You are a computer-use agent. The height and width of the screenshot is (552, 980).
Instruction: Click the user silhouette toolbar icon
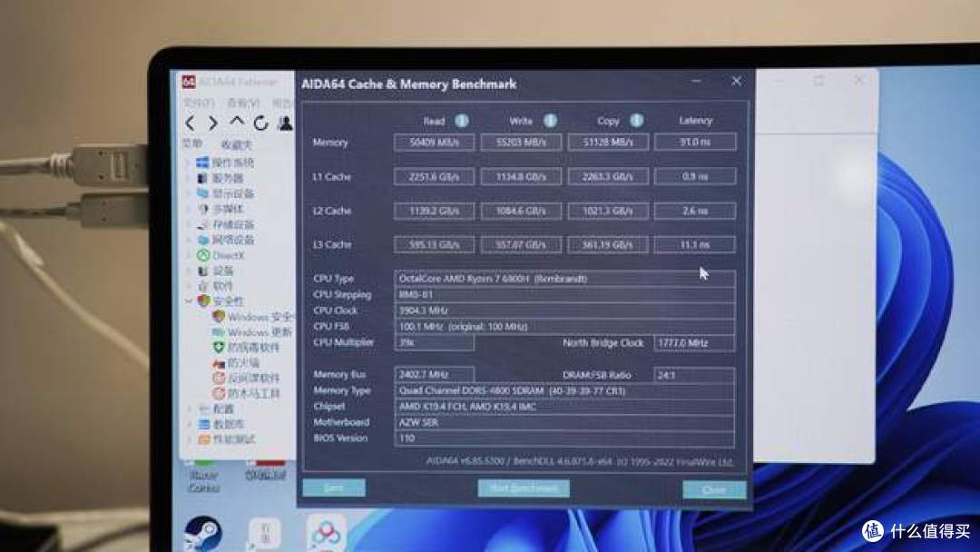tap(285, 123)
